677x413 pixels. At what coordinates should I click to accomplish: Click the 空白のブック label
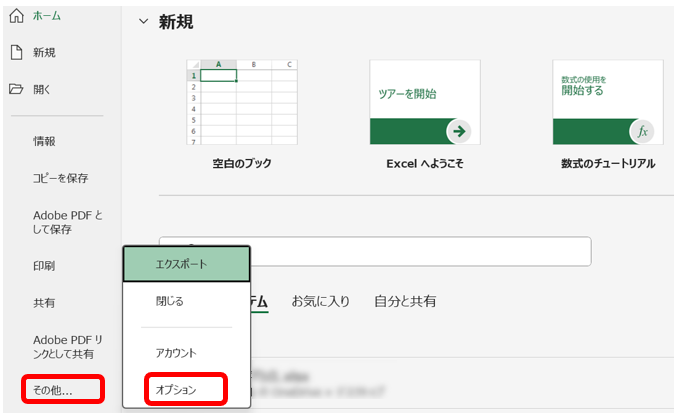coord(242,163)
